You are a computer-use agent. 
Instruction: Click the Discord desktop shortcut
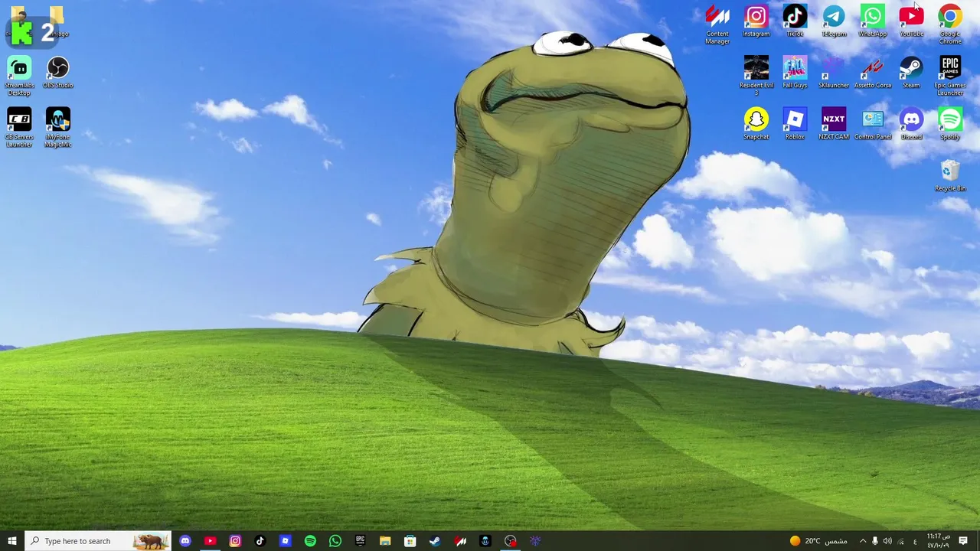[x=911, y=124]
